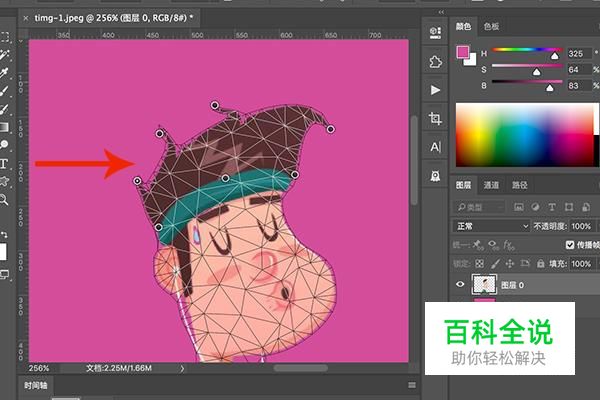Toggle lock position move icon
This screenshot has height=400, width=600.
pyautogui.click(x=510, y=263)
